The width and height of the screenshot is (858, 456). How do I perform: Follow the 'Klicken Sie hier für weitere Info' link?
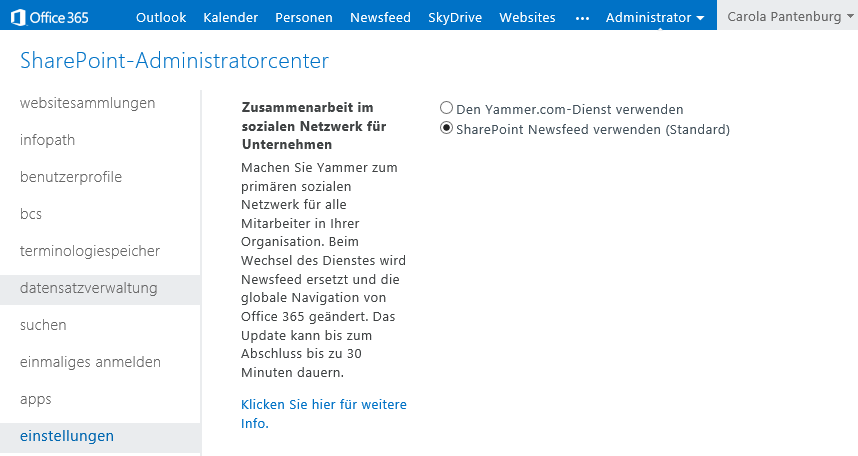coord(324,414)
